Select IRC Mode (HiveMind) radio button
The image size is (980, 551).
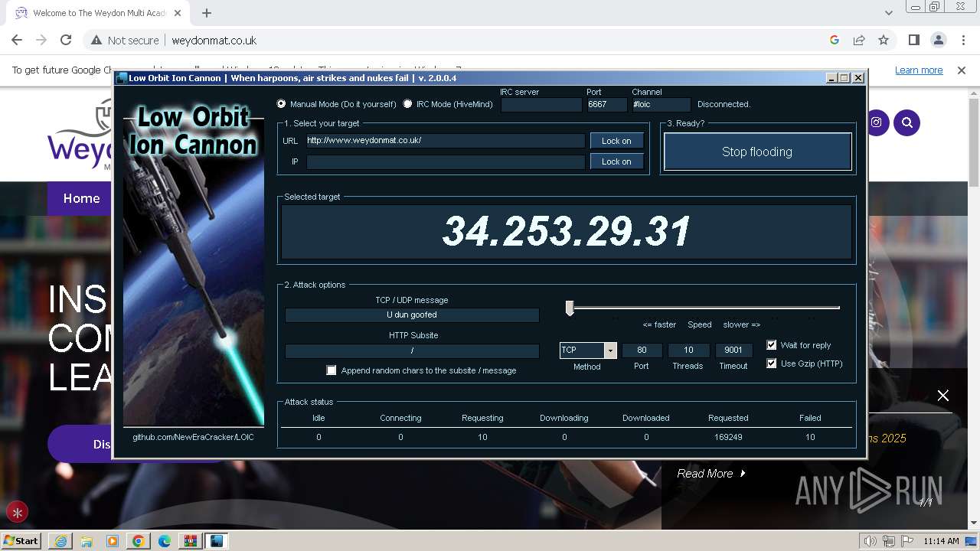point(407,104)
